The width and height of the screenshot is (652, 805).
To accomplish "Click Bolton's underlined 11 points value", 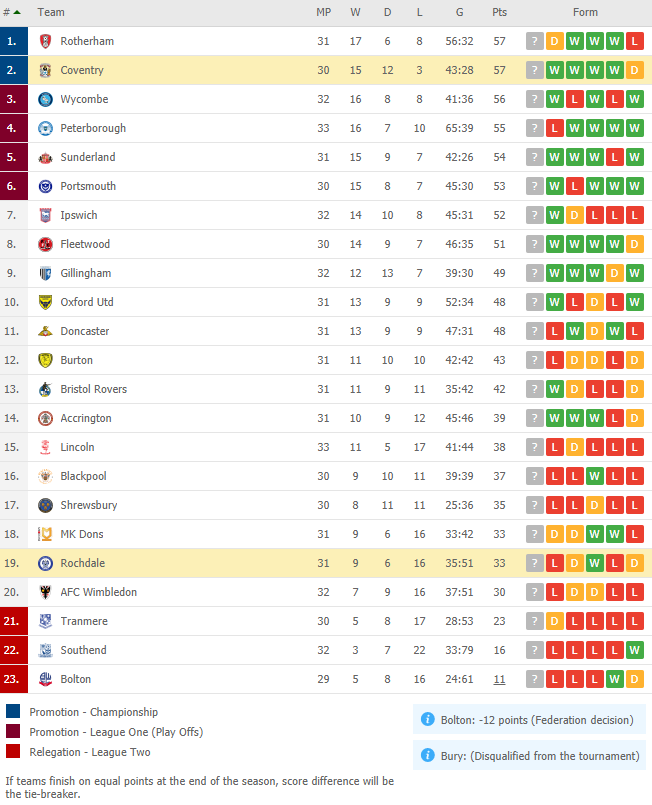I will pos(499,679).
